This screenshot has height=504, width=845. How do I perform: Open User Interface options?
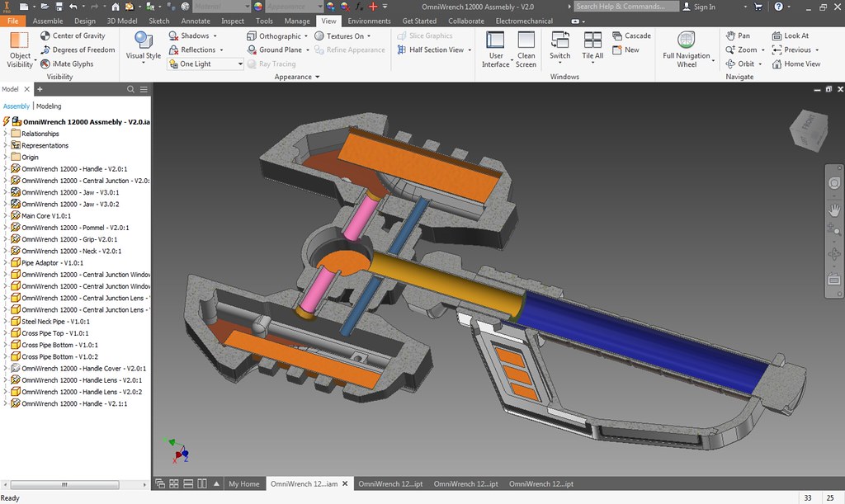point(495,49)
